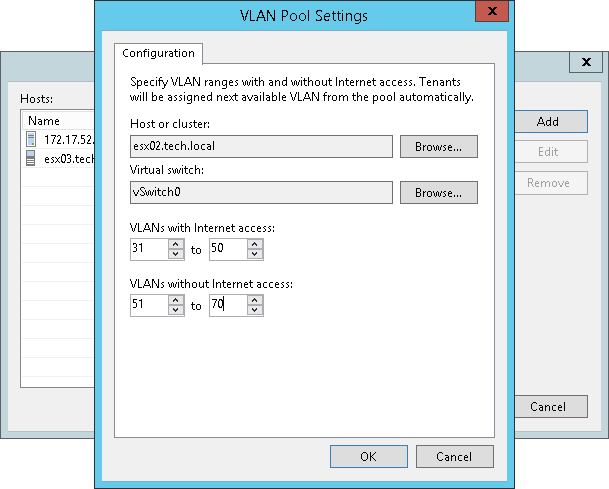Screen dimensions: 609x489
Task: Browse for a host or cluster
Action: coord(438,146)
